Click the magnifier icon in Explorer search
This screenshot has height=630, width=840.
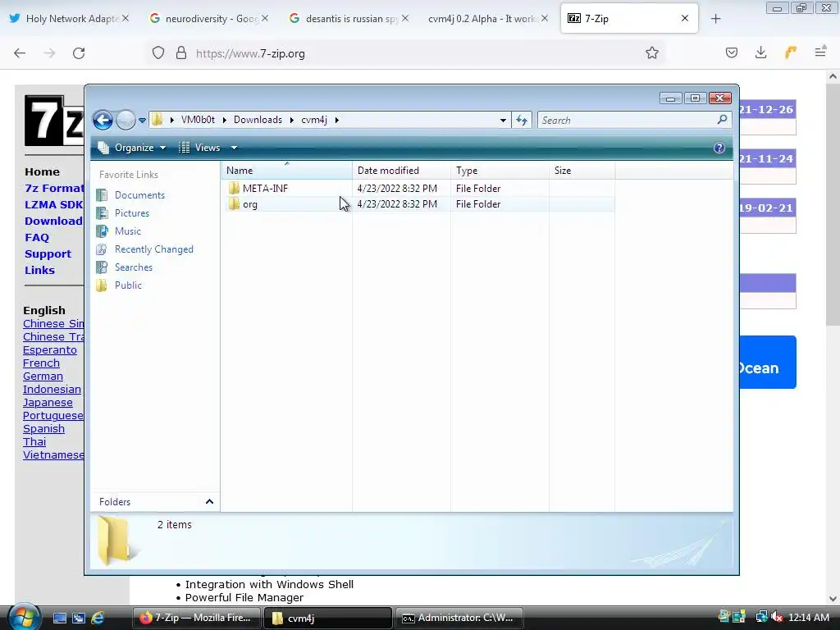click(x=722, y=120)
